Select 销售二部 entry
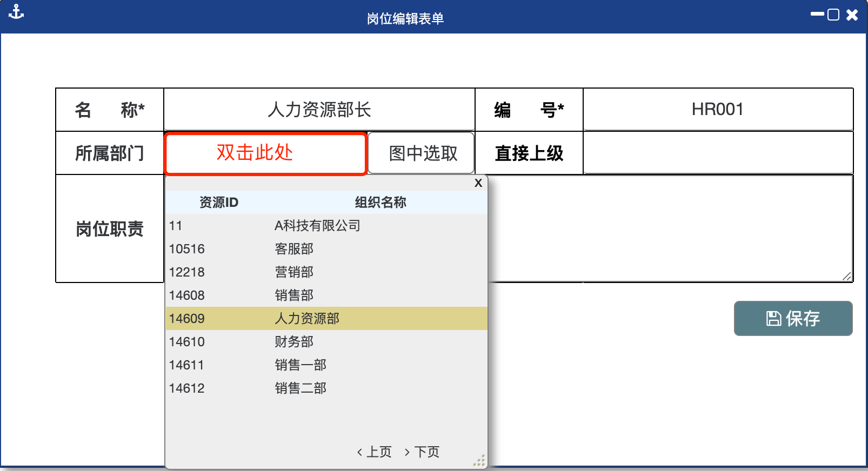This screenshot has height=471, width=868. tap(326, 388)
